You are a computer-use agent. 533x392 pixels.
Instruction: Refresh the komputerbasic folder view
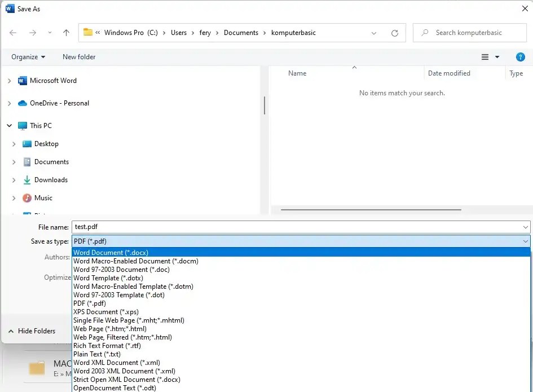[x=394, y=33]
